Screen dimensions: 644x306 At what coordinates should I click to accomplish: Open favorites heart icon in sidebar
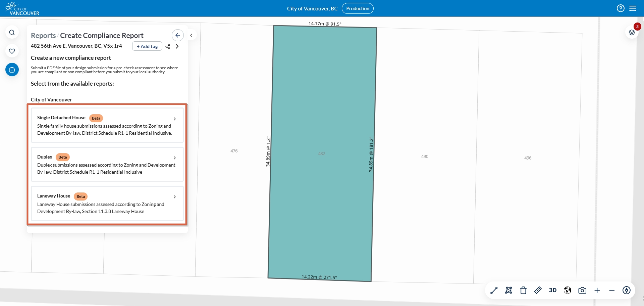click(12, 51)
